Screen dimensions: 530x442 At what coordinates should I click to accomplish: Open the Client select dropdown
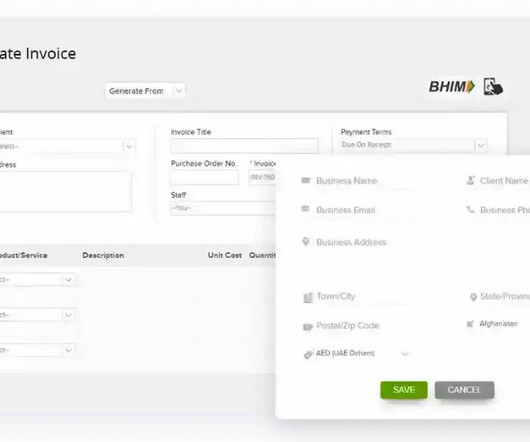pyautogui.click(x=67, y=146)
